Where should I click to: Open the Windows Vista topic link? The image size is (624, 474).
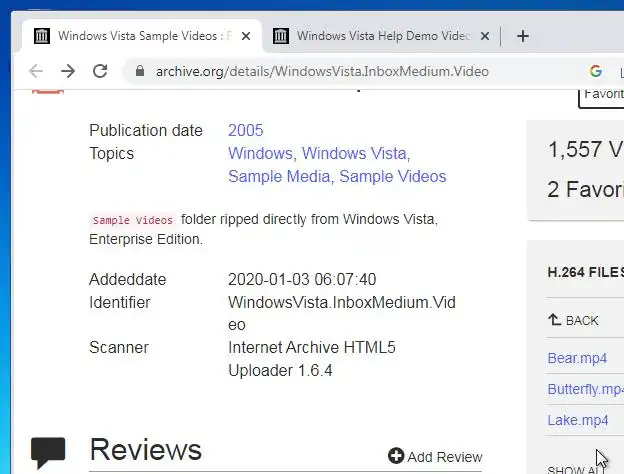[354, 153]
